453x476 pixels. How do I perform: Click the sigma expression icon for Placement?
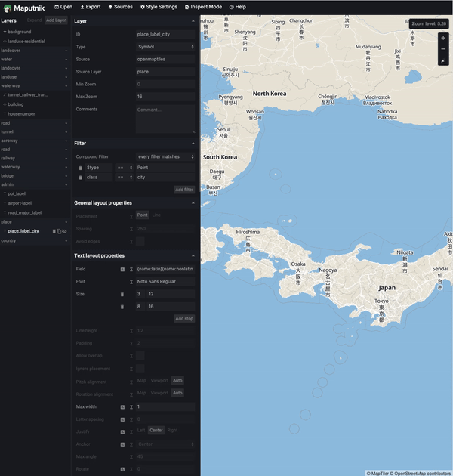coord(131,217)
